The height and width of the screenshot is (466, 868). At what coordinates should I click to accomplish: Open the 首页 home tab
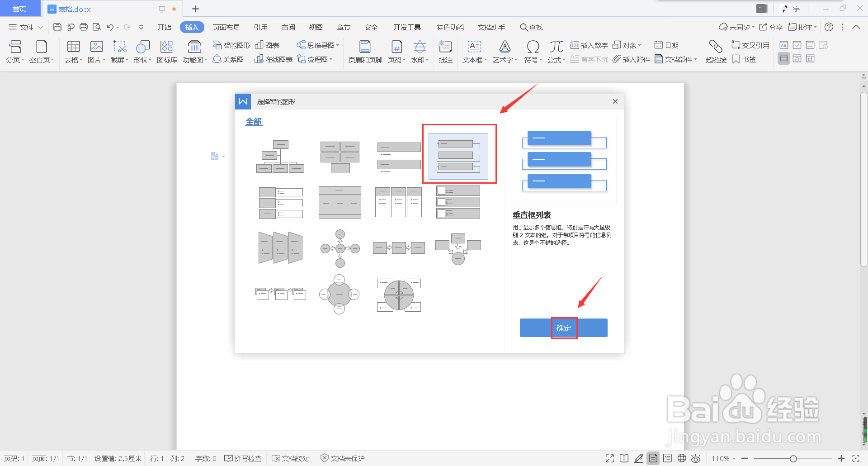pyautogui.click(x=19, y=9)
